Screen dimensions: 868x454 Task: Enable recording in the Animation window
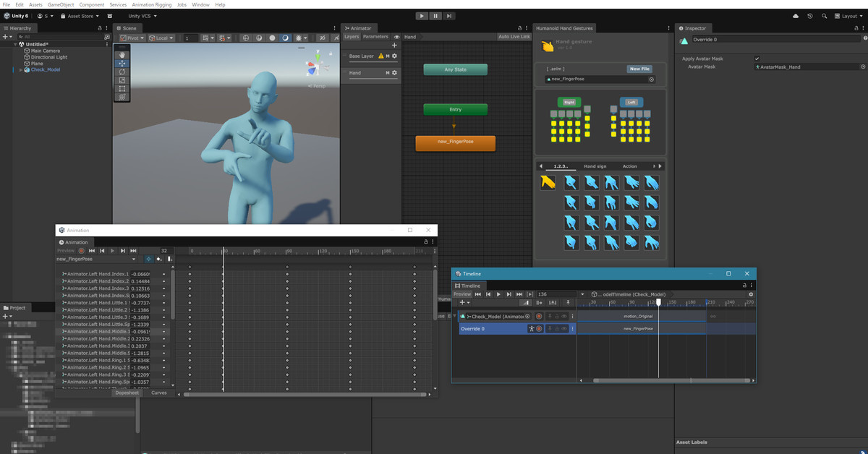click(81, 251)
